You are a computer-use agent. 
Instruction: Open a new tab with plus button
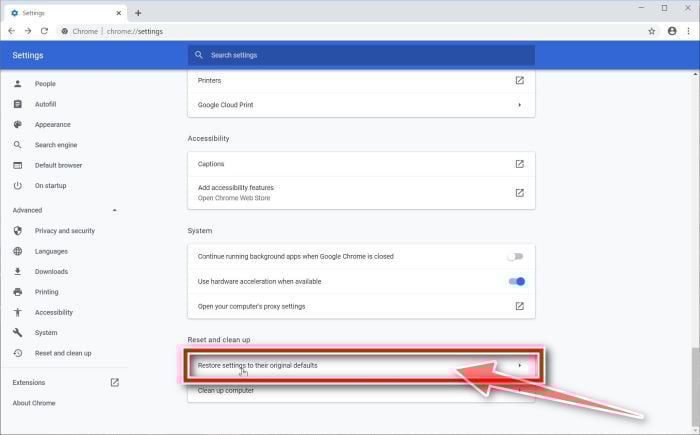pos(138,13)
